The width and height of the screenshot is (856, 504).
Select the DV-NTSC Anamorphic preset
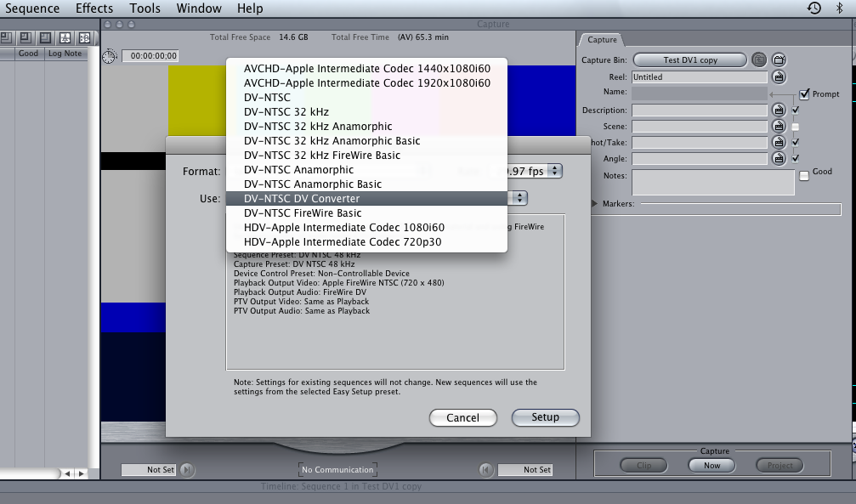366,170
